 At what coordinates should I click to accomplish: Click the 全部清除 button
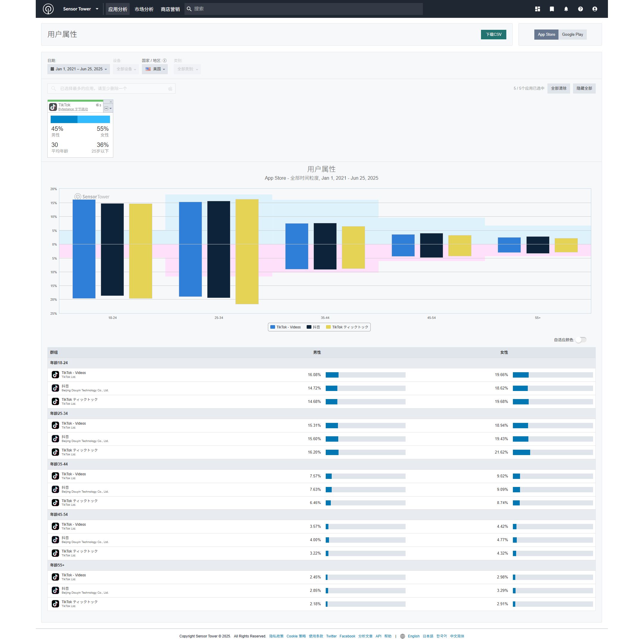[x=558, y=88]
